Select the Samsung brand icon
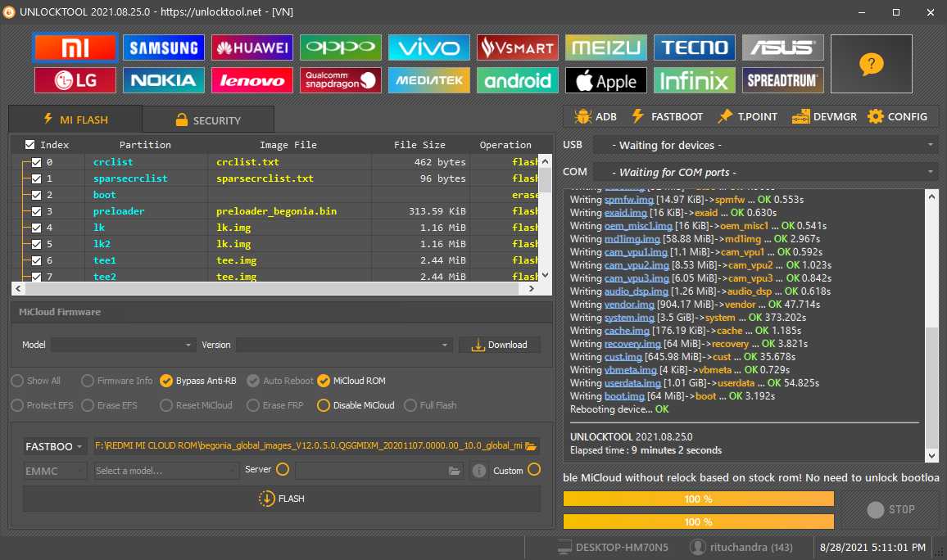Viewport: 947px width, 560px height. pyautogui.click(x=164, y=47)
